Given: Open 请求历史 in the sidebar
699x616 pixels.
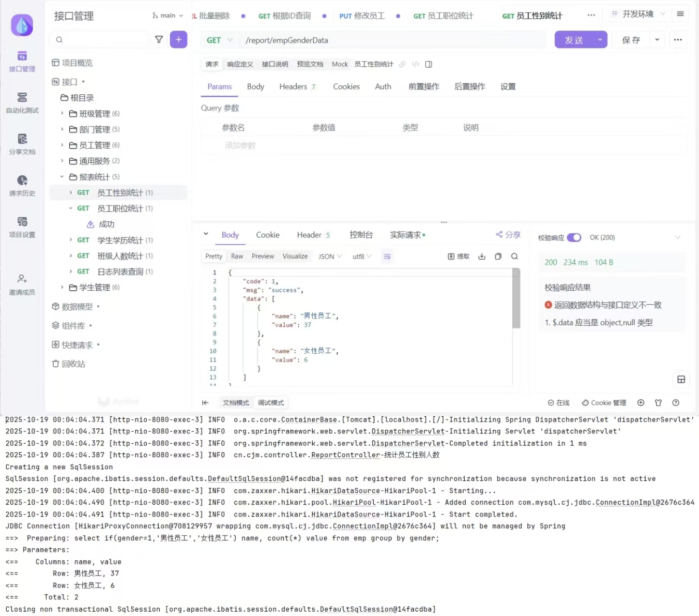Looking at the screenshot, I should pos(22,186).
